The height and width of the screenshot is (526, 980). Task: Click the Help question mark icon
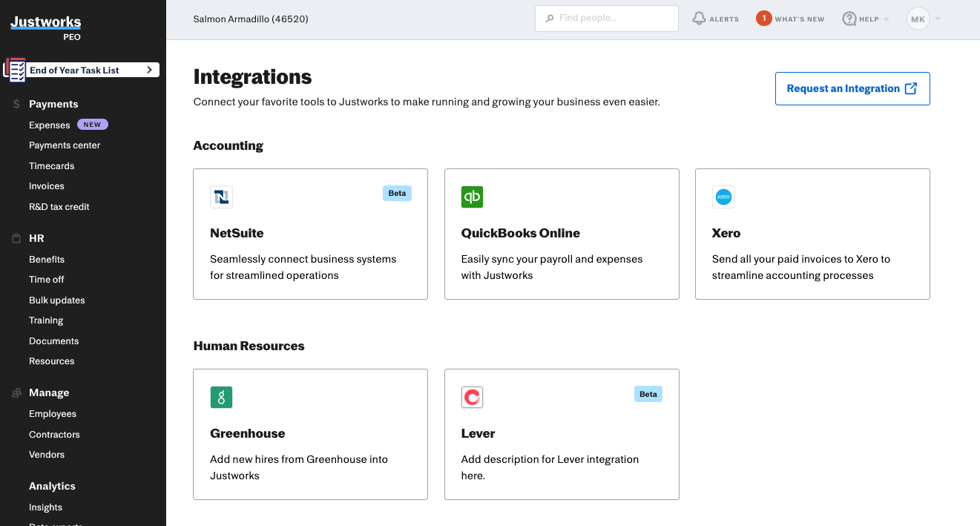coord(849,19)
